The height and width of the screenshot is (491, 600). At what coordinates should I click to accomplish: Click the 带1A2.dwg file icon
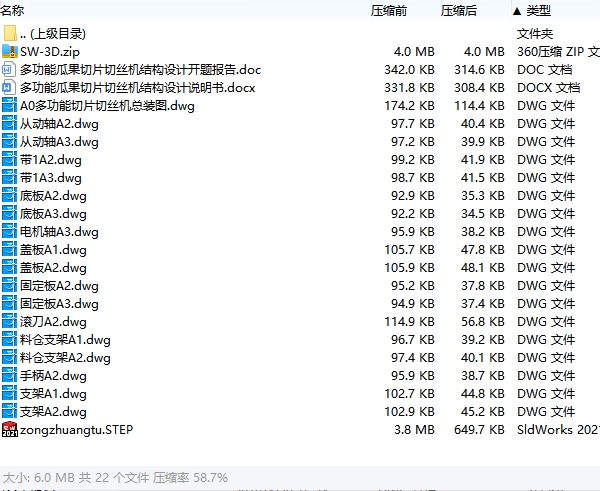[10, 159]
